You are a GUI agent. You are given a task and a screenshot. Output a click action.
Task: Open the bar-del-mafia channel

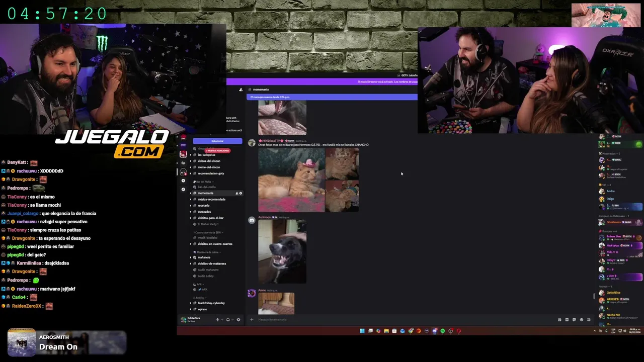[x=206, y=187]
